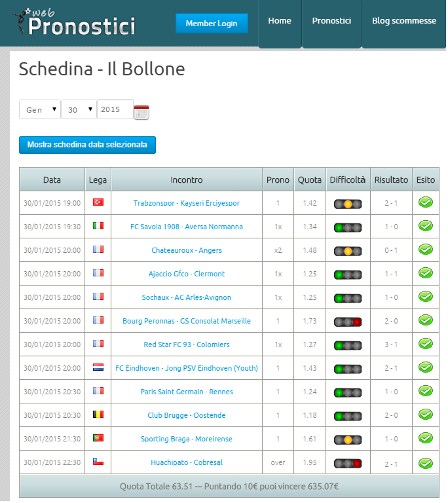The width and height of the screenshot is (448, 503).
Task: Go to the Home menu tab
Action: 280,21
